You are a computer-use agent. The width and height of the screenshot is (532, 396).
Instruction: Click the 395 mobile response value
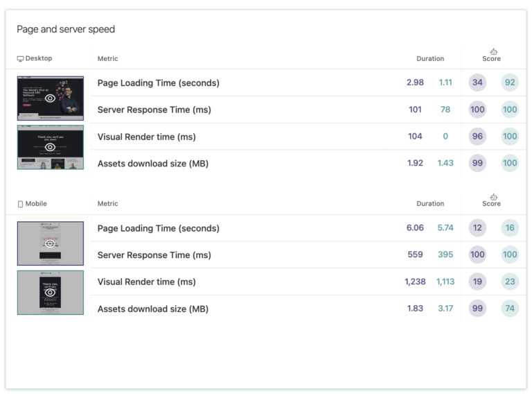click(x=445, y=255)
